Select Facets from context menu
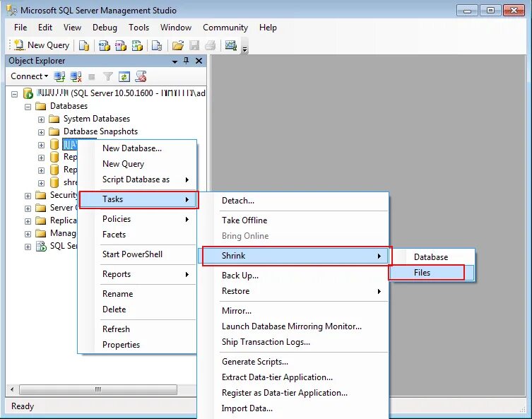The width and height of the screenshot is (532, 419). pyautogui.click(x=137, y=235)
